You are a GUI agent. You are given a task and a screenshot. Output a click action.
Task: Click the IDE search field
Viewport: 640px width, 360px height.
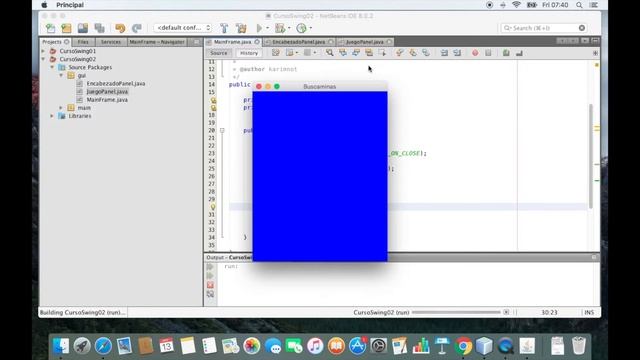pyautogui.click(x=544, y=28)
